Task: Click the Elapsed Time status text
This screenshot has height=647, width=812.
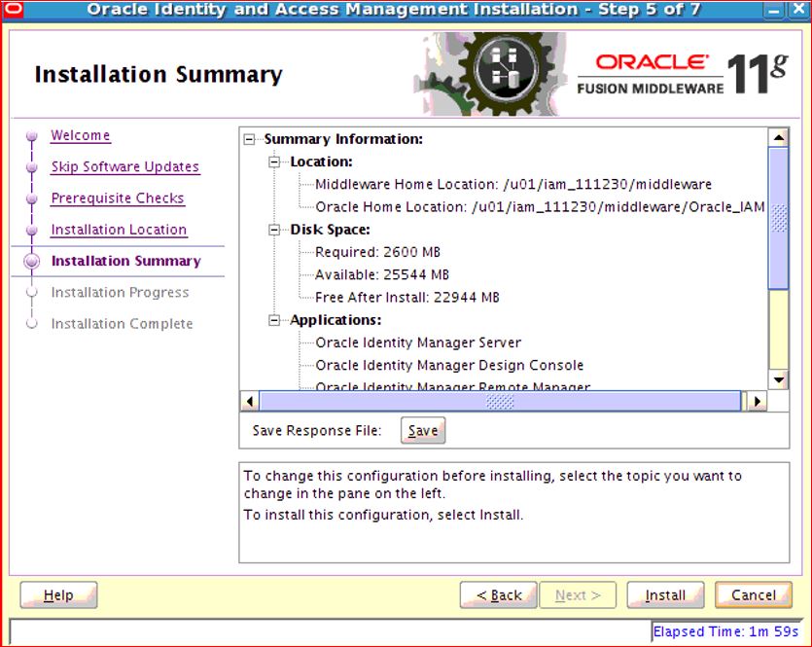Action: pyautogui.click(x=725, y=632)
